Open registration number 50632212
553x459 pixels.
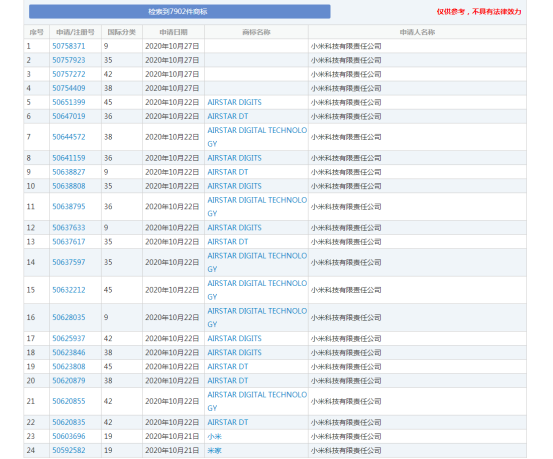click(x=69, y=290)
